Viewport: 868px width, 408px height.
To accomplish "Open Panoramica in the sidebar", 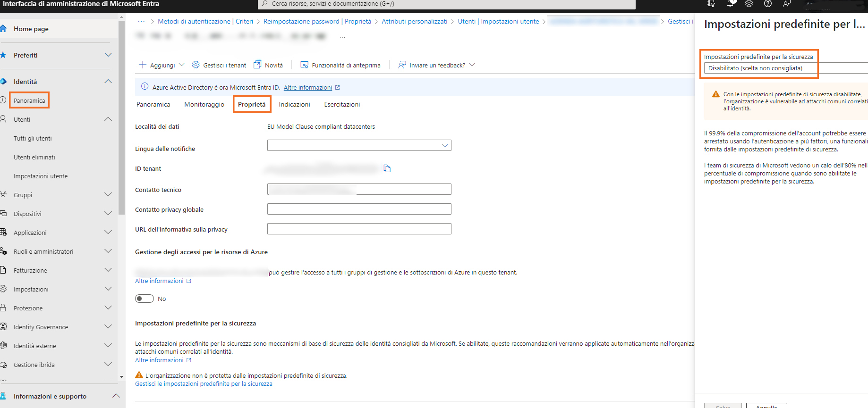I will 29,100.
